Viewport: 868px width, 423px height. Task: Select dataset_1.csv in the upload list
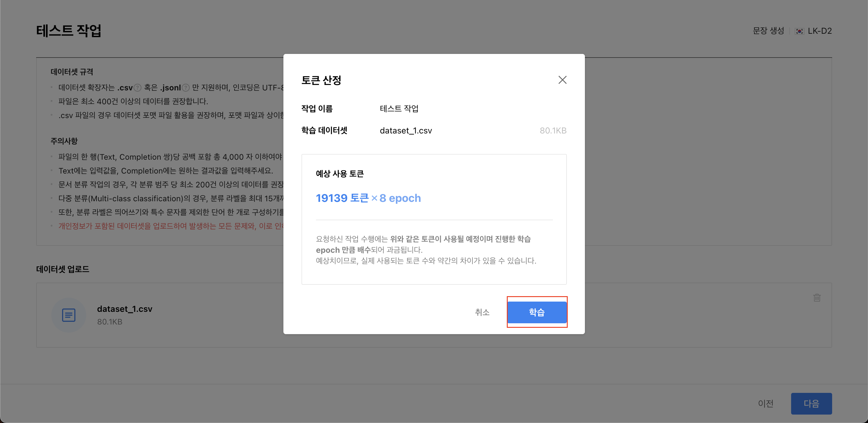pos(124,309)
